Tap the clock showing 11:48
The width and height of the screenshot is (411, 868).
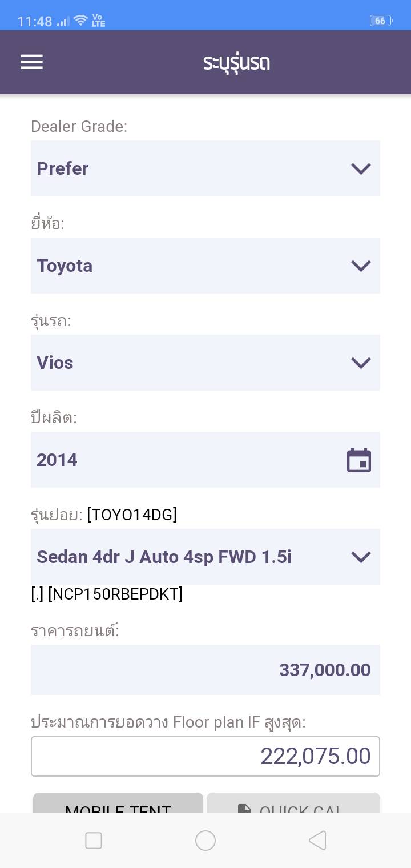point(35,22)
